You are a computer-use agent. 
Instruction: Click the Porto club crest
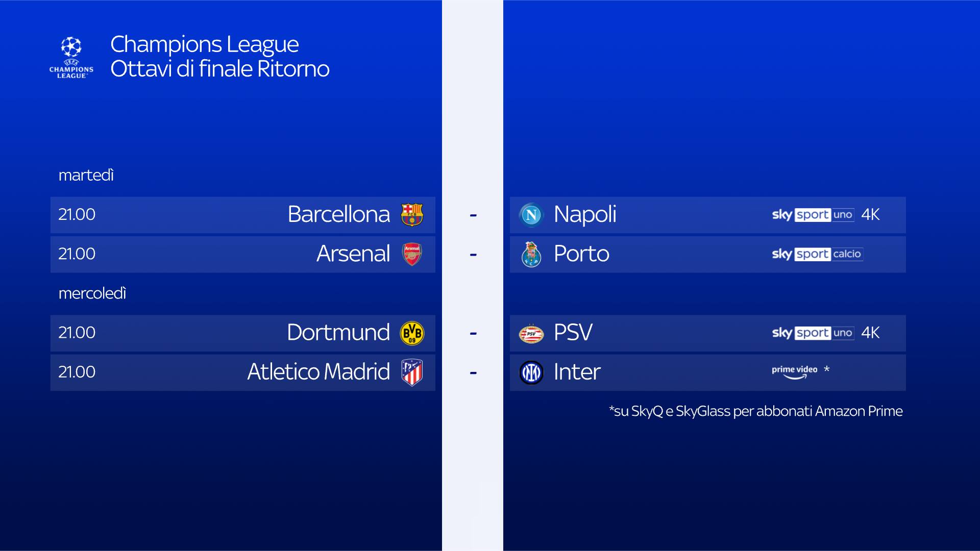coord(531,254)
